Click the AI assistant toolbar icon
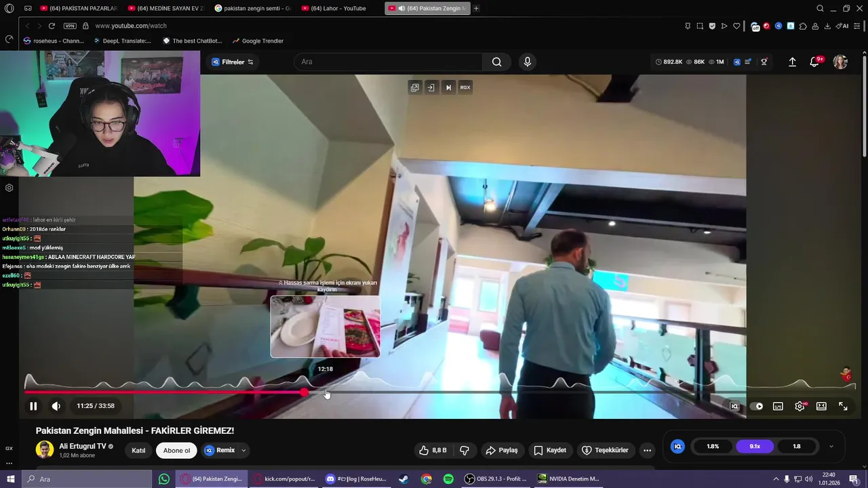This screenshot has width=868, height=488. [x=842, y=26]
